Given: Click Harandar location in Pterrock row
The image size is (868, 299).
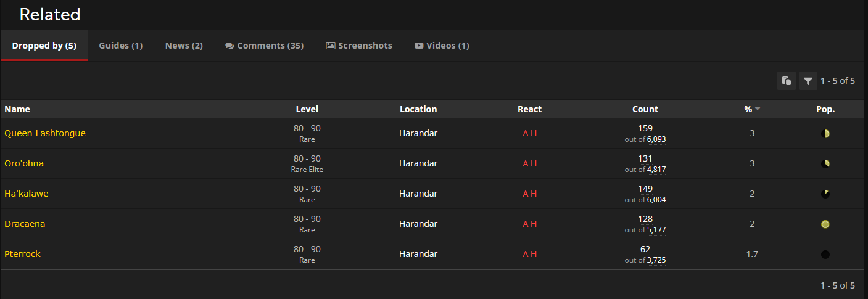Looking at the screenshot, I should [x=418, y=254].
